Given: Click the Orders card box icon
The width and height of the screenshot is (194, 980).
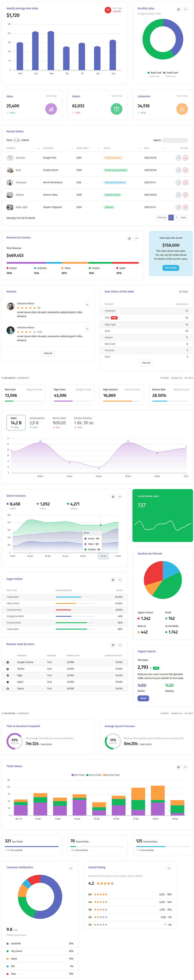Looking at the screenshot, I should click(x=116, y=109).
